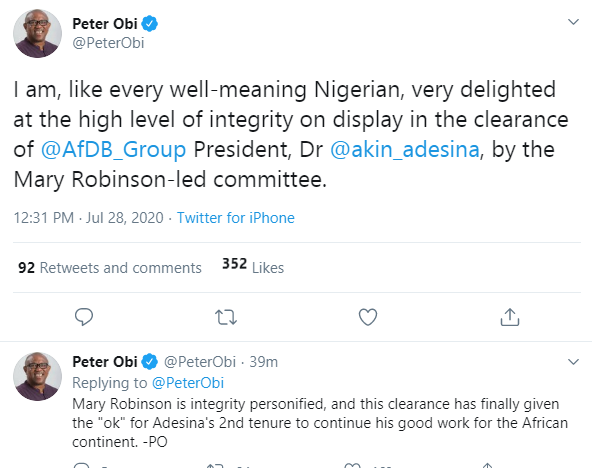Open the @akin_adesina mention link
This screenshot has height=468, width=592.
[405, 149]
